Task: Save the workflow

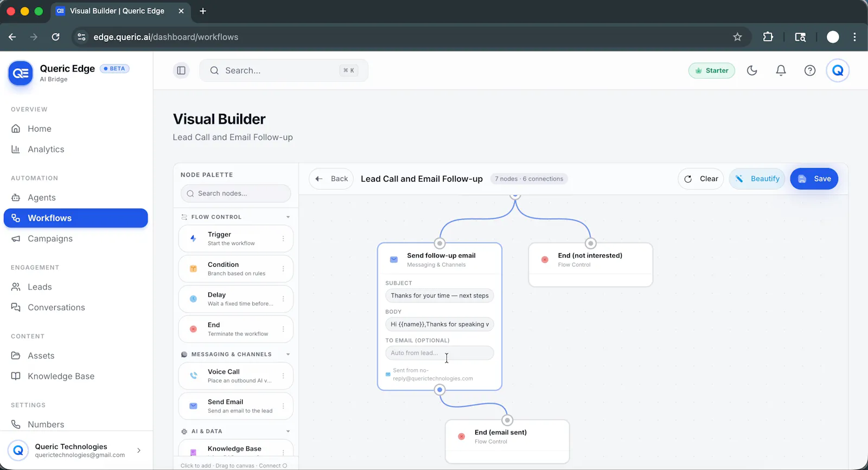Action: pyautogui.click(x=814, y=179)
